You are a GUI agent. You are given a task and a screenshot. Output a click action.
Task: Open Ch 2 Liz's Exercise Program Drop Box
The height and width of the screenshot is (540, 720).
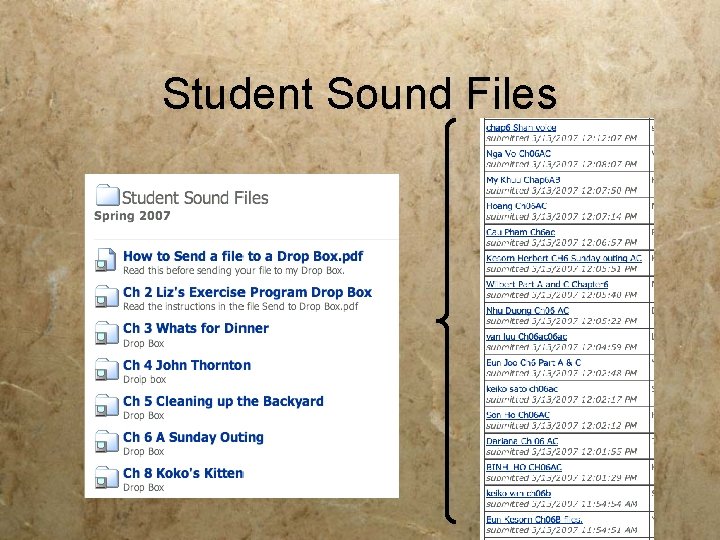(x=248, y=292)
